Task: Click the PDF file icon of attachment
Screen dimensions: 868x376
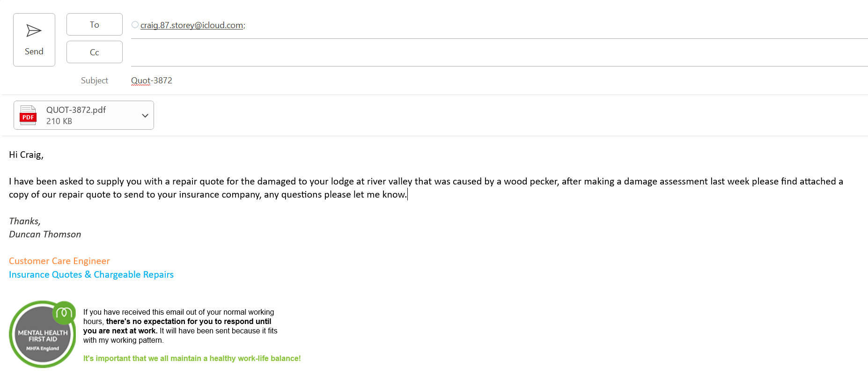Action: 28,115
